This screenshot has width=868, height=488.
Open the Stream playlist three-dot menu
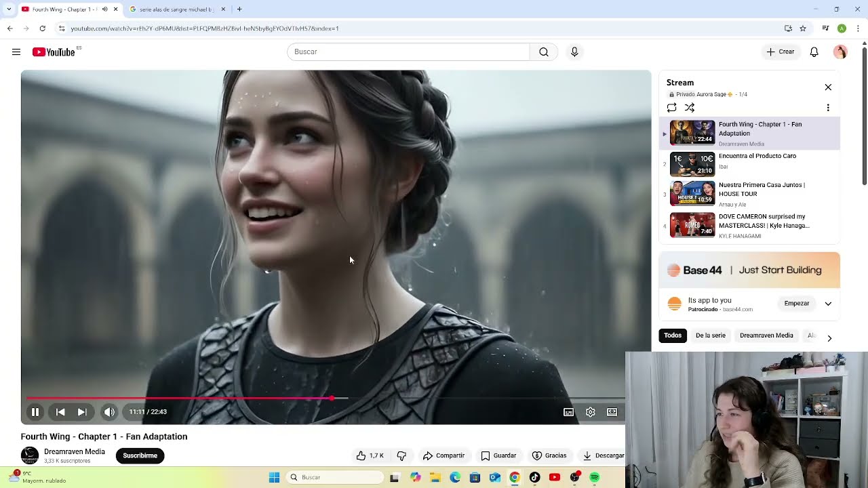[x=828, y=108]
